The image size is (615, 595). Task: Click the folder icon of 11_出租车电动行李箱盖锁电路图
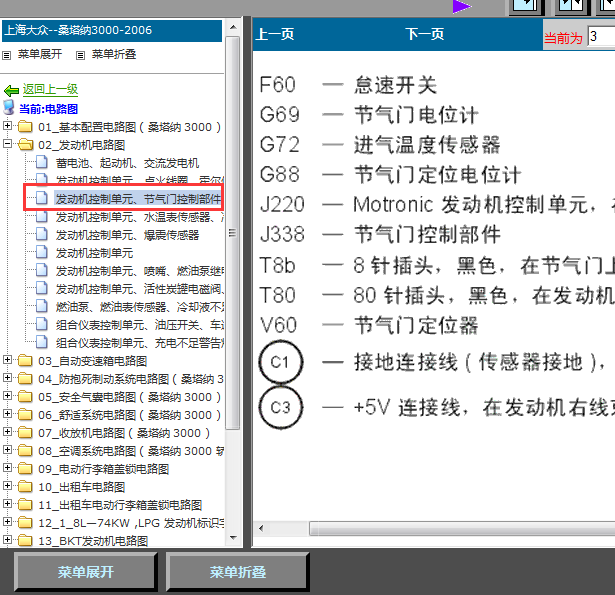[x=25, y=505]
